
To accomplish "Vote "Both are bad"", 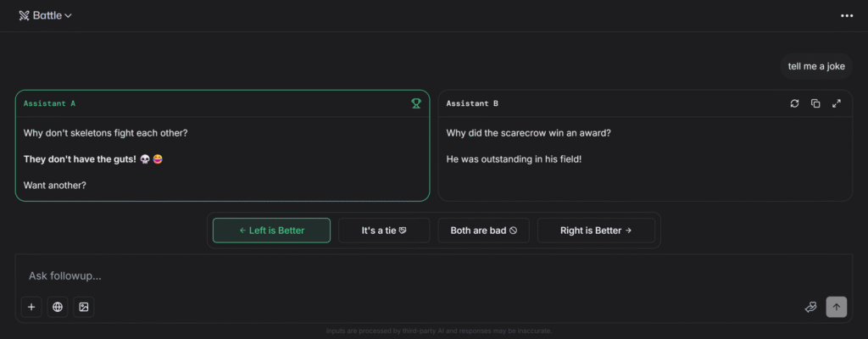I will [483, 231].
